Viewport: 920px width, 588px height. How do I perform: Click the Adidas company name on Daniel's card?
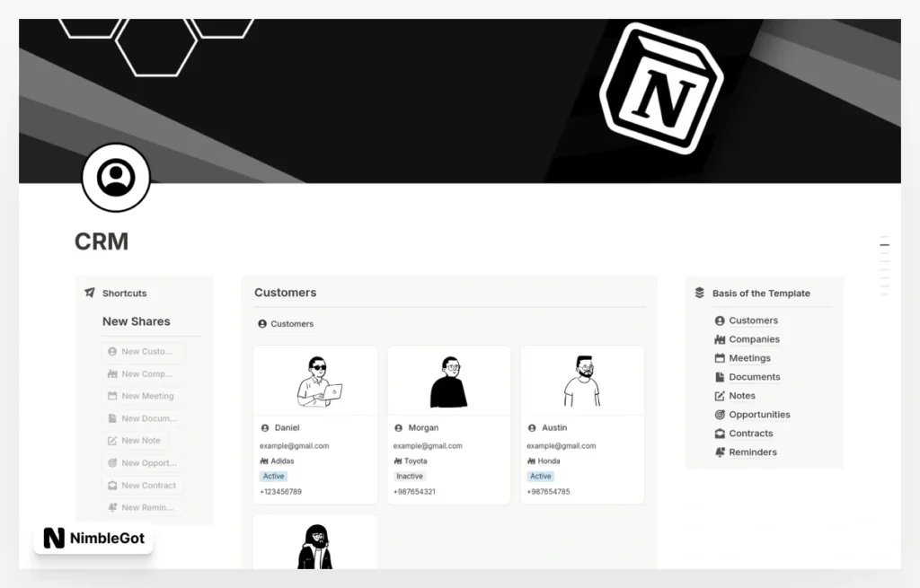pos(282,461)
